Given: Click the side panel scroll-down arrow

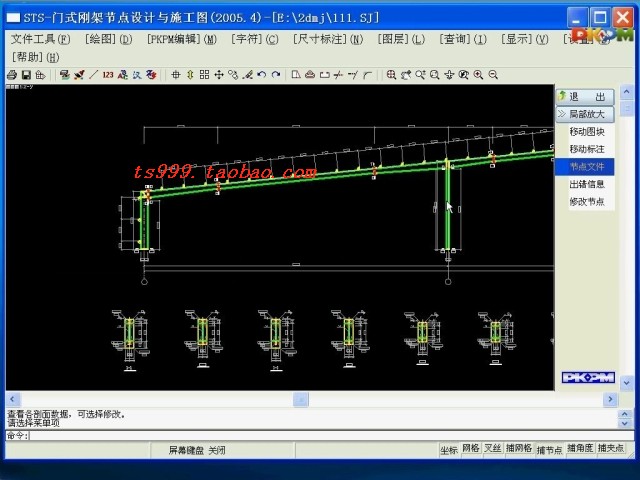Looking at the screenshot, I should point(627,383).
